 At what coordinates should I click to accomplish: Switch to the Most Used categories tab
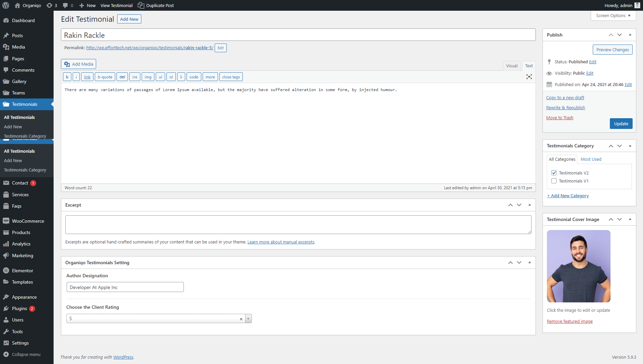tap(591, 159)
